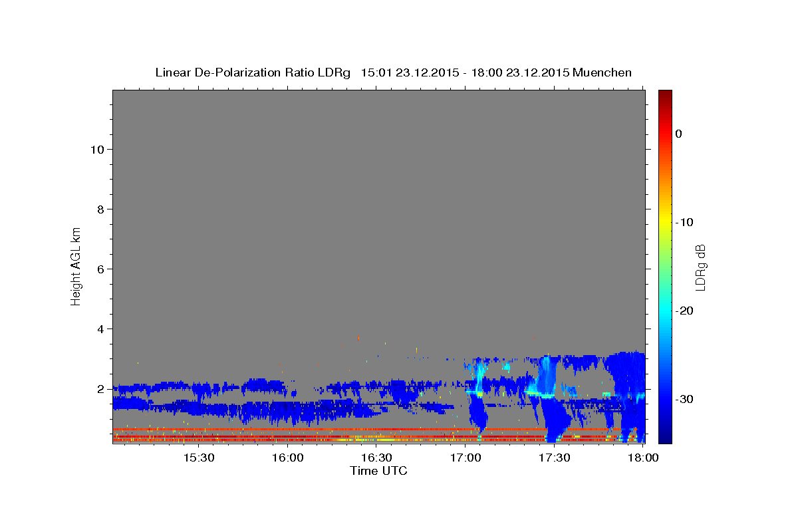The image size is (798, 532).
Task: Click the plot title 'Linear De-Polarization Ratio LDRg'
Action: [x=253, y=72]
